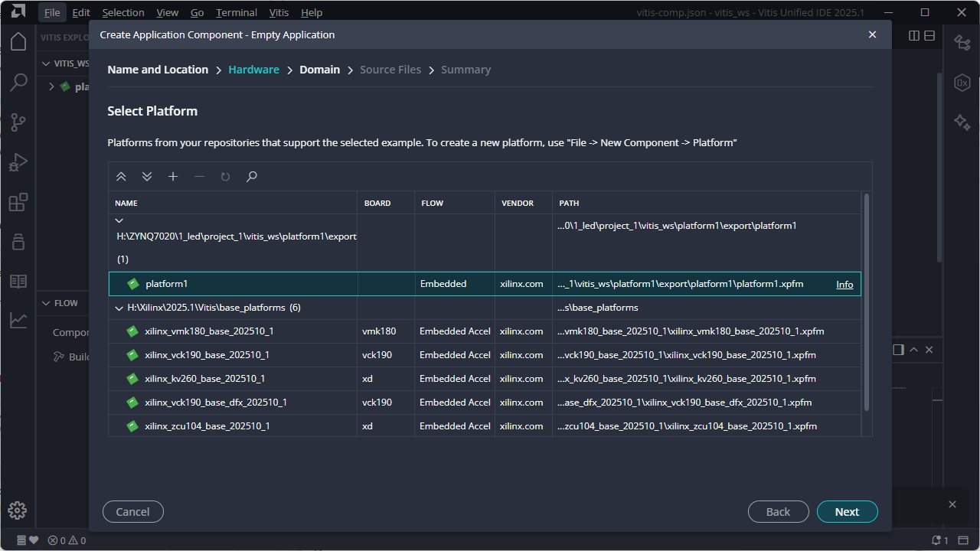Select the xilinx_zcu104_base_202510_1 platform

(207, 426)
